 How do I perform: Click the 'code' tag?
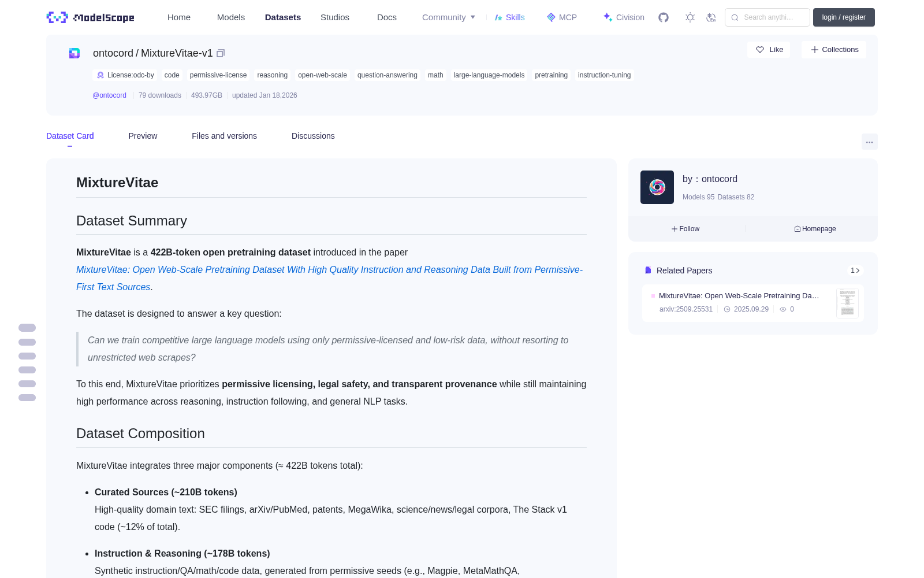click(172, 75)
